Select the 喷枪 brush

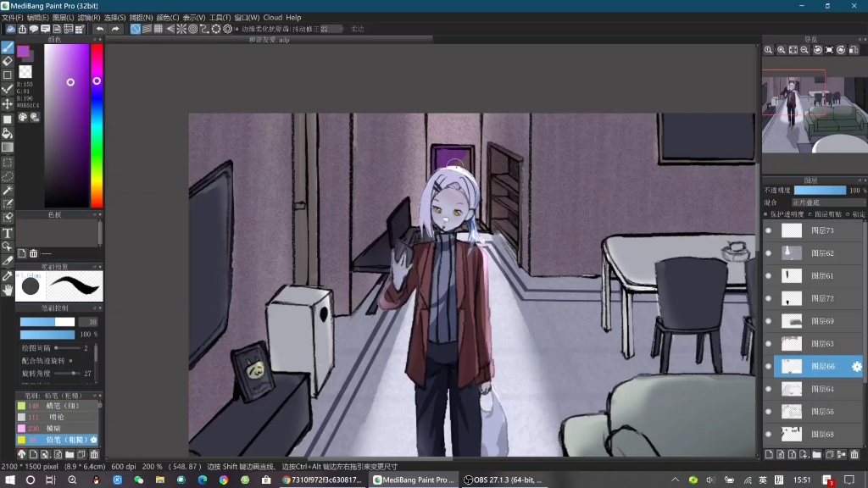point(57,417)
